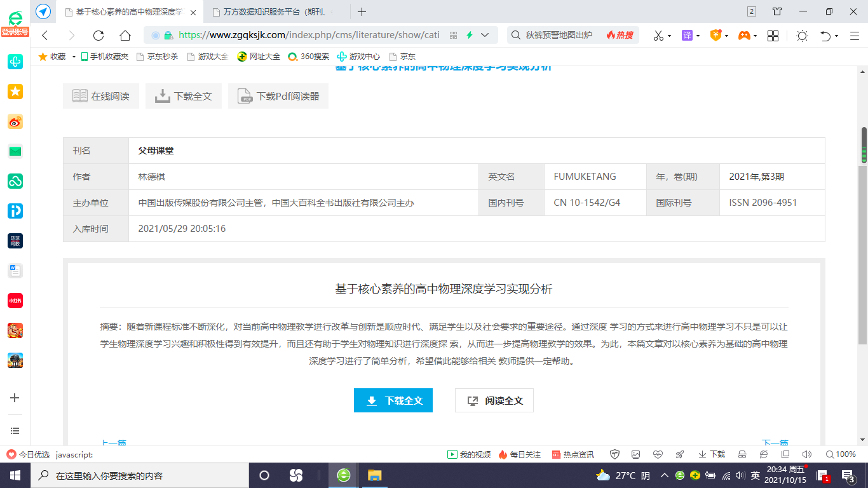Open 游戏中心 bookmark
The width and height of the screenshot is (868, 488).
358,57
